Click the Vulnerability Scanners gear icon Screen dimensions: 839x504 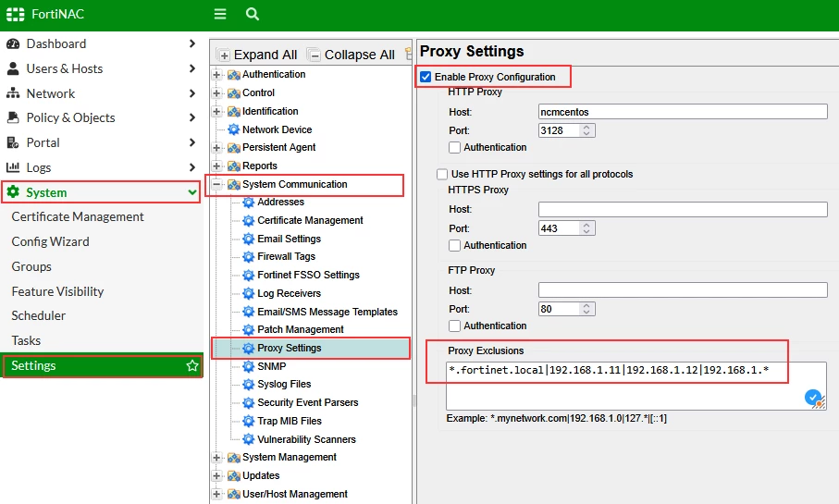point(248,439)
